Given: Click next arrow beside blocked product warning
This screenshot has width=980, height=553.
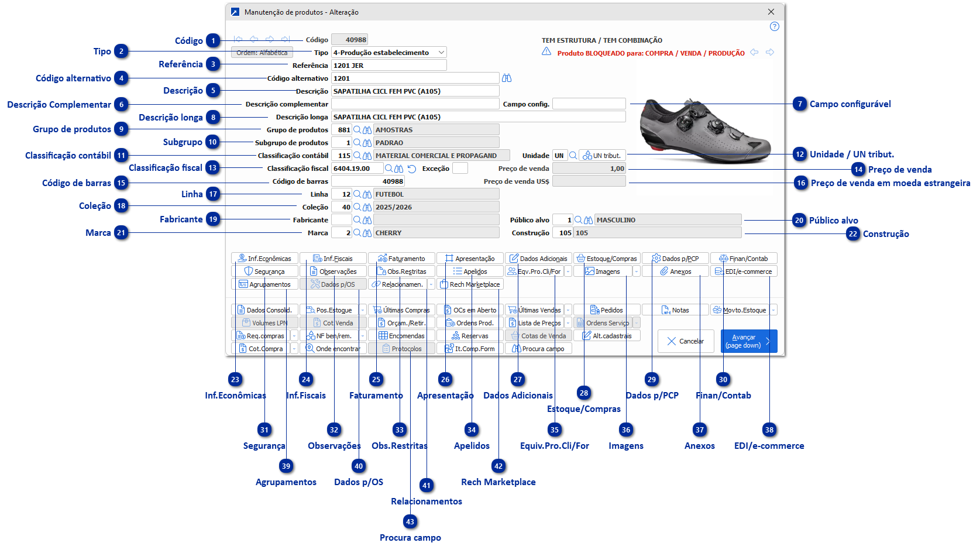Looking at the screenshot, I should tap(770, 53).
